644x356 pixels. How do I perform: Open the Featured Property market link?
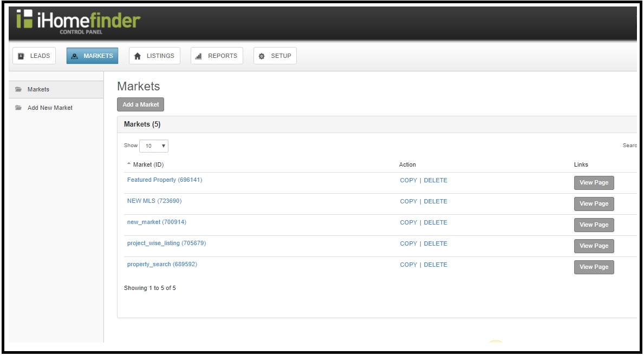point(165,180)
